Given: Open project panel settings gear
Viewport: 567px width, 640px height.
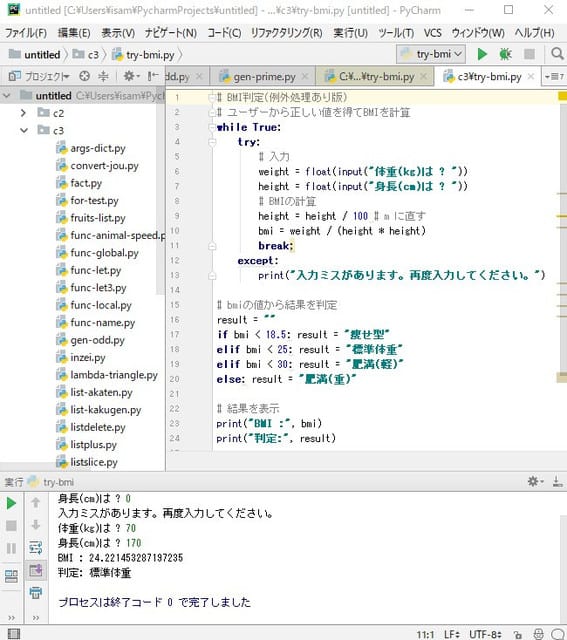Looking at the screenshot, I should (131, 76).
